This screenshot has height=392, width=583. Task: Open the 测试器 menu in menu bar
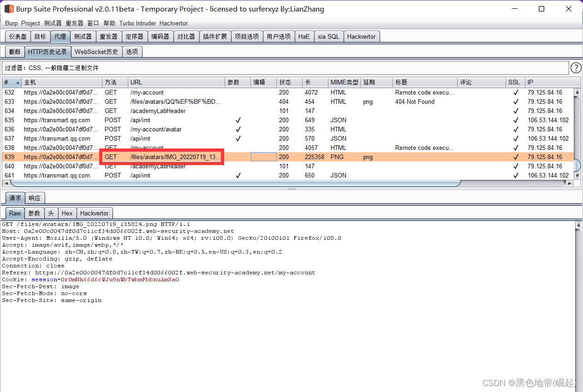(53, 23)
